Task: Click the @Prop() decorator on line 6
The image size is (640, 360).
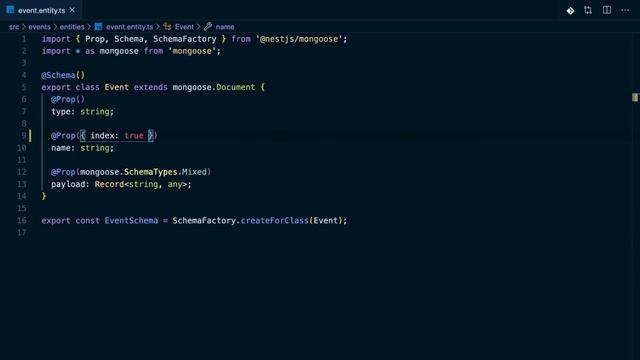Action: pos(68,99)
